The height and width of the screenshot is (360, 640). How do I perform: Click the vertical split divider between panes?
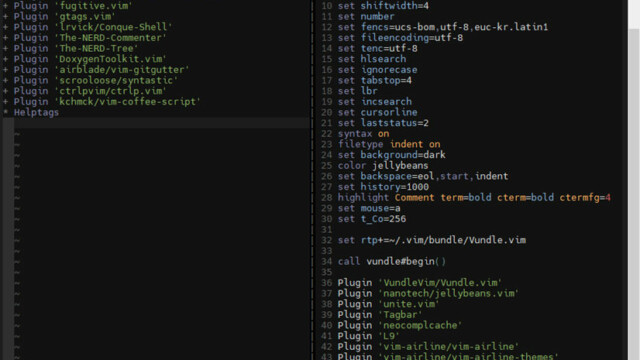click(x=312, y=180)
